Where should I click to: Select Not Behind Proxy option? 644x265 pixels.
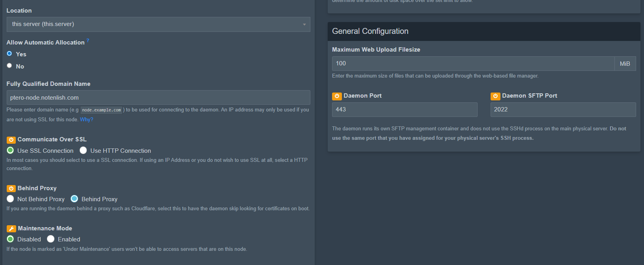10,199
